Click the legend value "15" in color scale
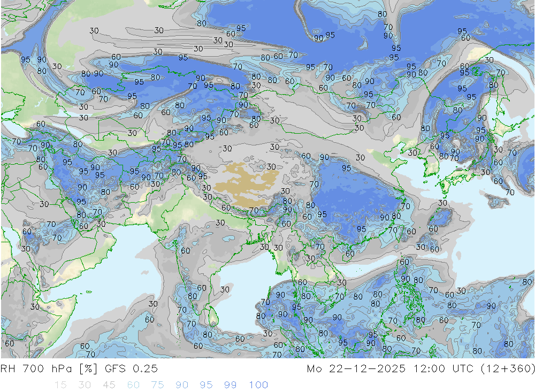The height and width of the screenshot is (392, 535). (60, 385)
